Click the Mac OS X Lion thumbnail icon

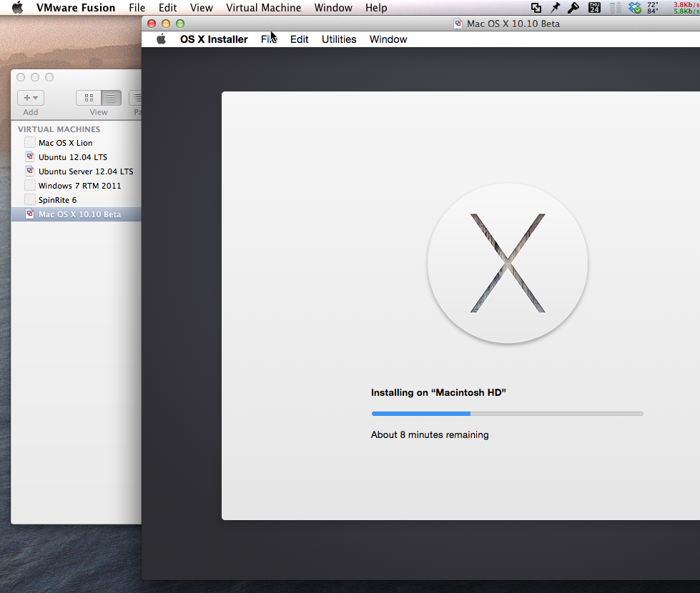pyautogui.click(x=30, y=142)
